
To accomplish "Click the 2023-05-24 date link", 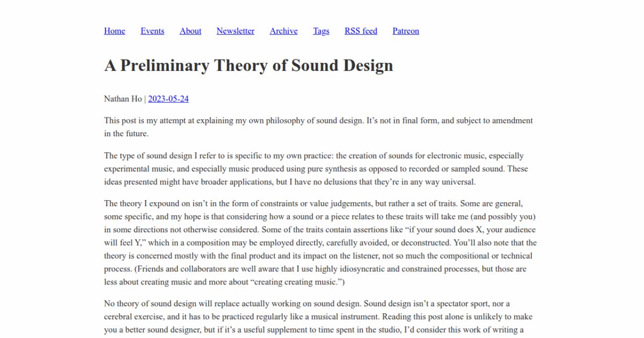I will [x=168, y=99].
